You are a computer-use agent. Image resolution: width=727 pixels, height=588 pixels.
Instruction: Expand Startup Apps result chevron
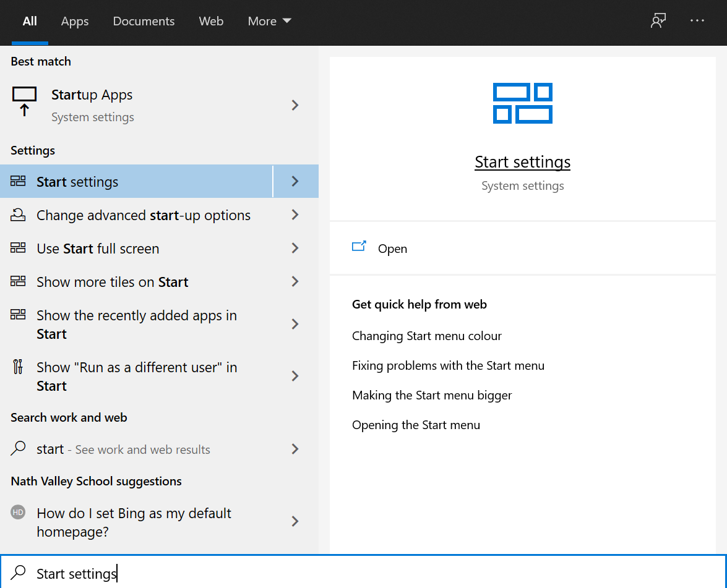coord(295,105)
